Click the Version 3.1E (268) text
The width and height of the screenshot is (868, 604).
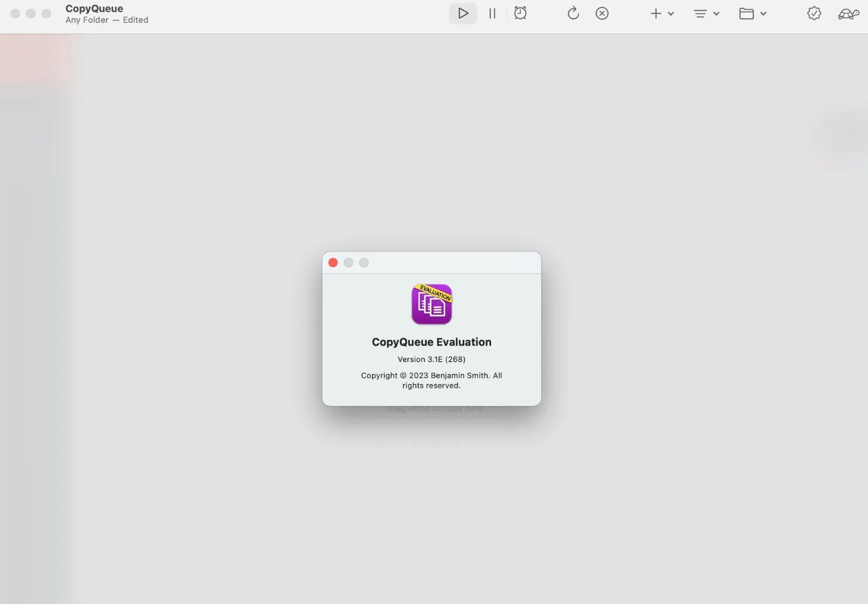[431, 359]
